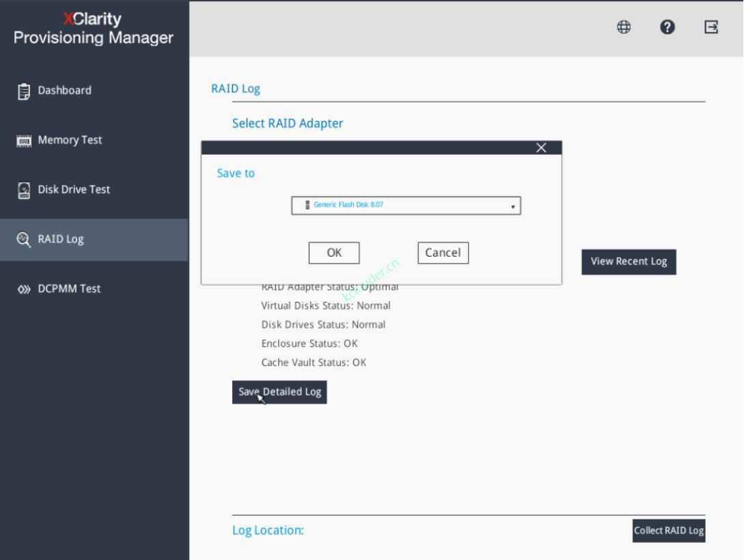744x560 pixels.
Task: Click Collect RAID Log button
Action: click(669, 531)
